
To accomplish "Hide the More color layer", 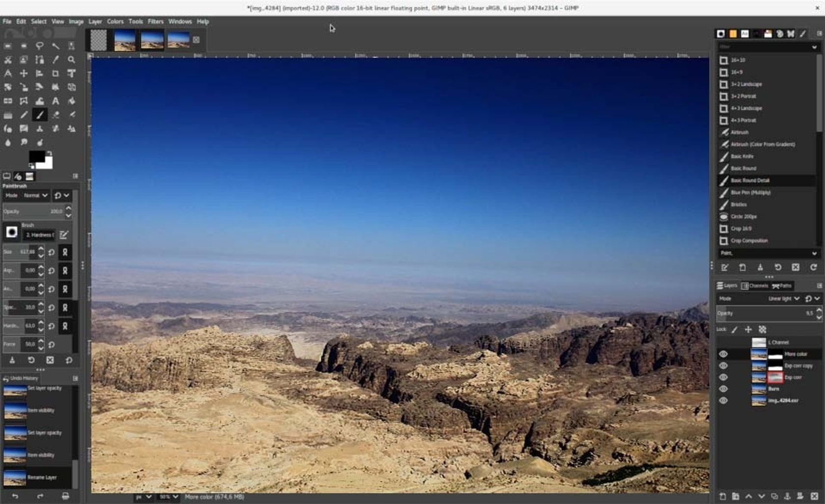I will pyautogui.click(x=723, y=354).
